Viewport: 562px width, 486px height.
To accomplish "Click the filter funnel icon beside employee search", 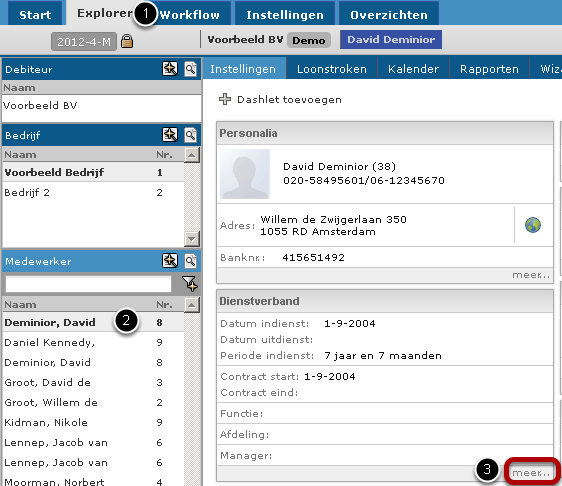I will (189, 284).
